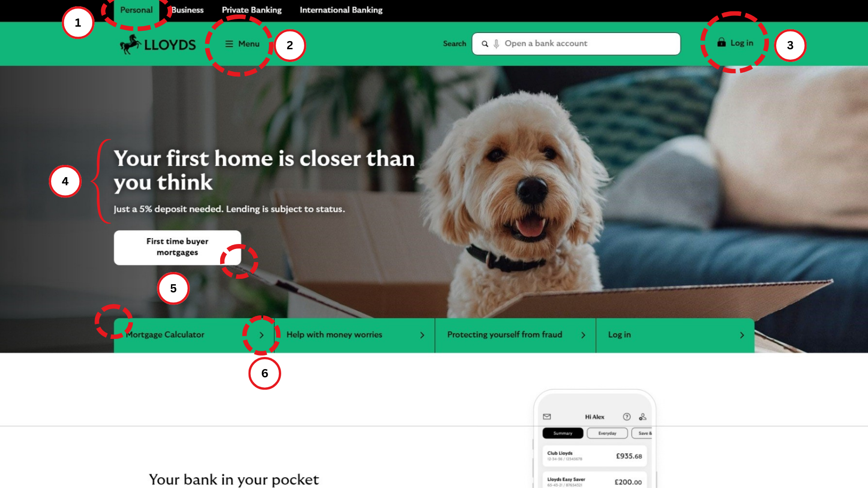This screenshot has height=488, width=868.
Task: Click the padlock Log in icon
Action: coord(722,42)
